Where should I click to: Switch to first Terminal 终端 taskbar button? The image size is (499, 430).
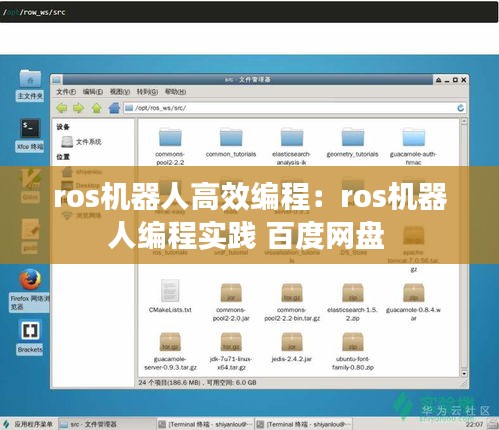[x=205, y=424]
